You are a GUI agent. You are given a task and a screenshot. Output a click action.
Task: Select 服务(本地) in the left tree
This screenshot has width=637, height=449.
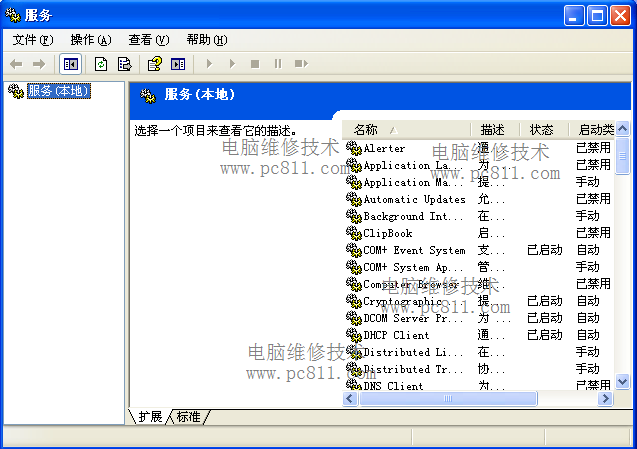point(58,91)
